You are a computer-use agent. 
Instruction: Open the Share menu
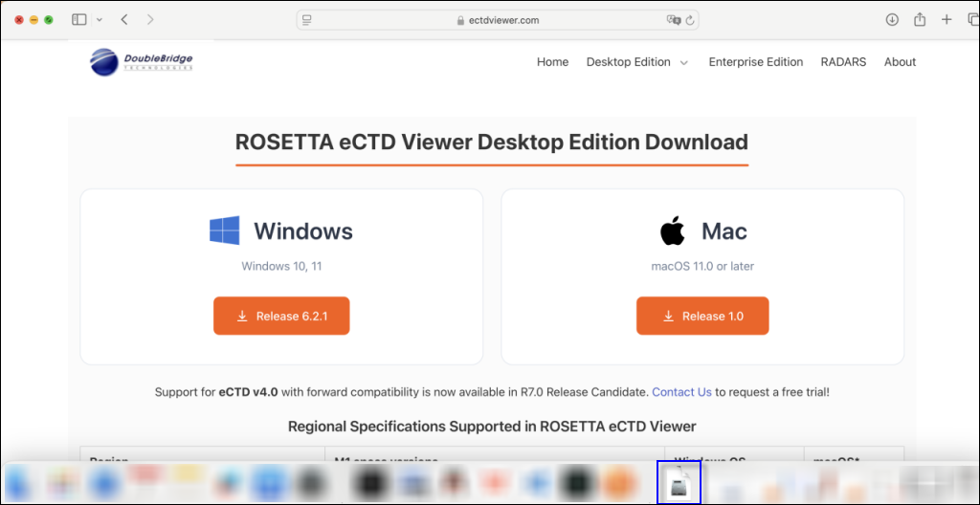point(920,19)
